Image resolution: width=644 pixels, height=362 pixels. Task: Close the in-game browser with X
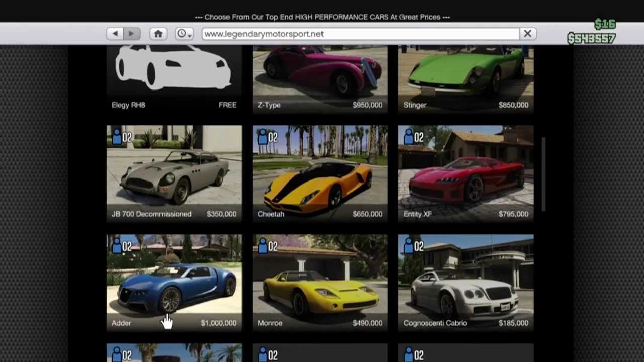click(527, 34)
